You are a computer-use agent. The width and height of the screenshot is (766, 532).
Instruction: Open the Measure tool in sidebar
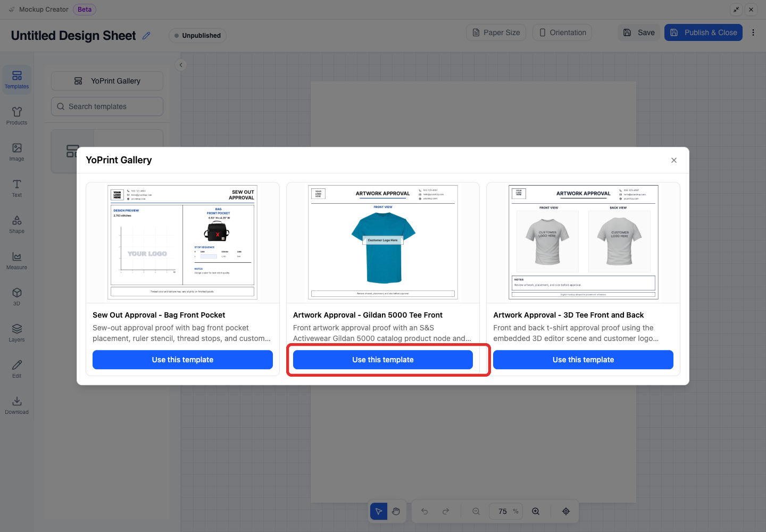[17, 261]
